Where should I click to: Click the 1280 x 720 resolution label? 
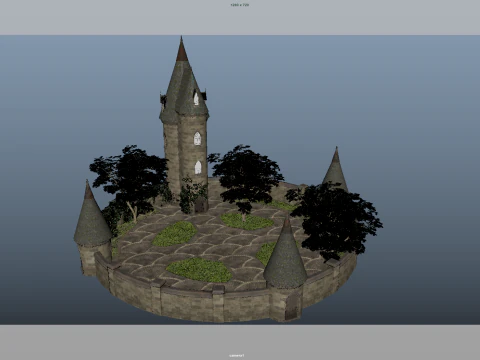click(x=240, y=5)
